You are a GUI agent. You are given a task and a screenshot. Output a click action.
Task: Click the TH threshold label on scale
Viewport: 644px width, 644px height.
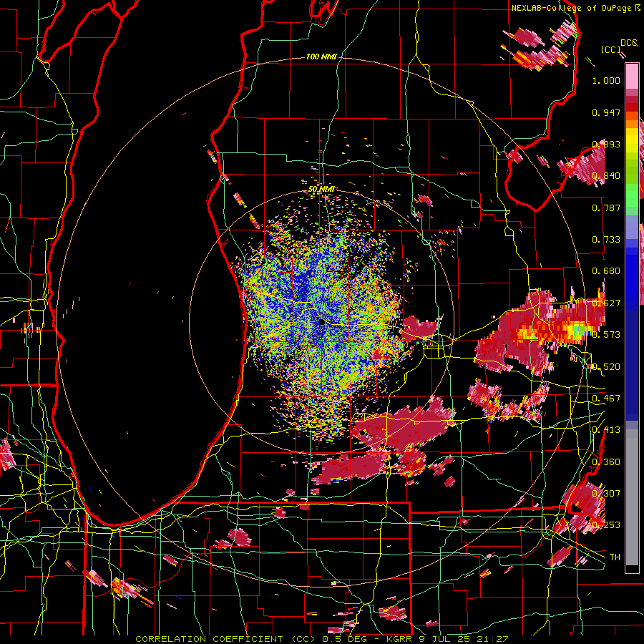point(615,557)
